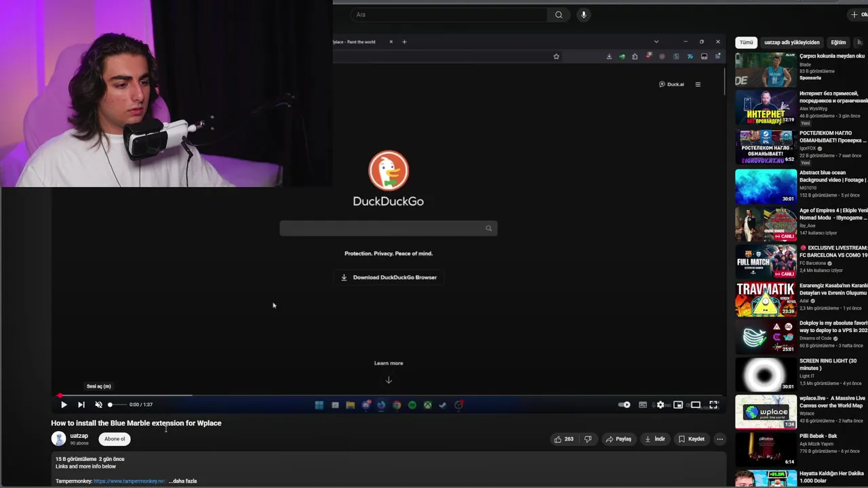Click the YouTube search magnifier button
The height and width of the screenshot is (488, 868).
tap(559, 15)
